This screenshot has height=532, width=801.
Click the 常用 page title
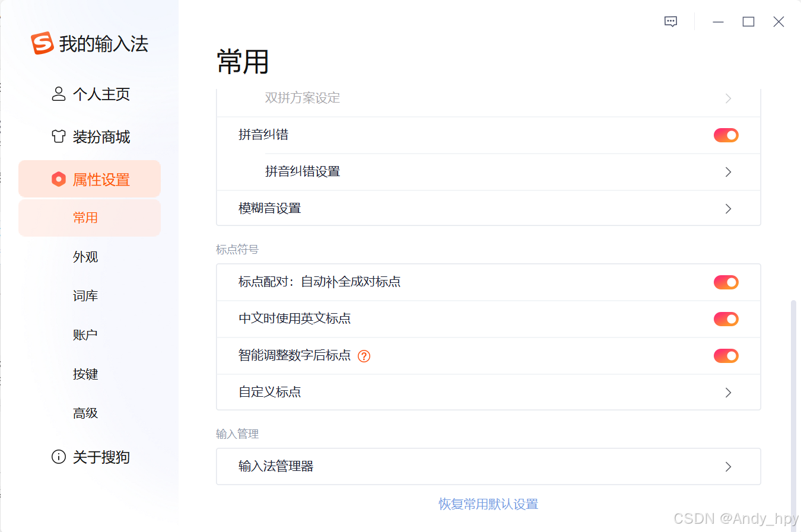243,62
